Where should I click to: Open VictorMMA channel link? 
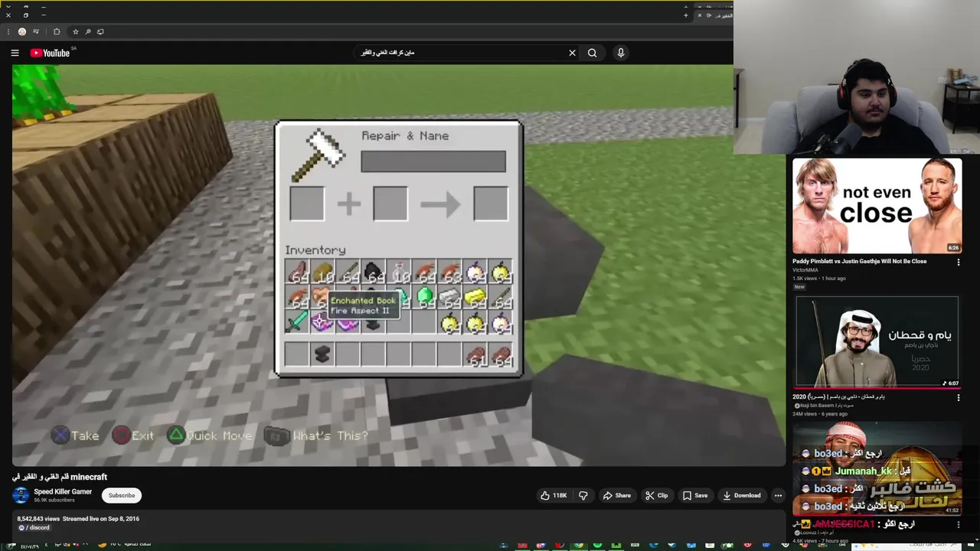pyautogui.click(x=805, y=269)
